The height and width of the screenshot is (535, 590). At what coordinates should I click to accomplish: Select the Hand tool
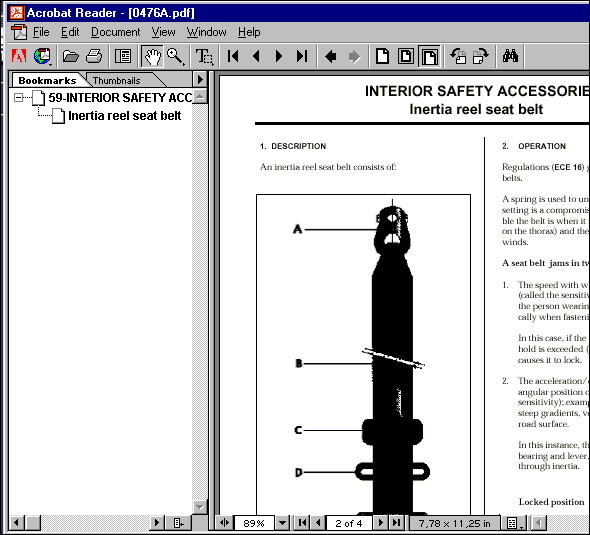(152, 56)
